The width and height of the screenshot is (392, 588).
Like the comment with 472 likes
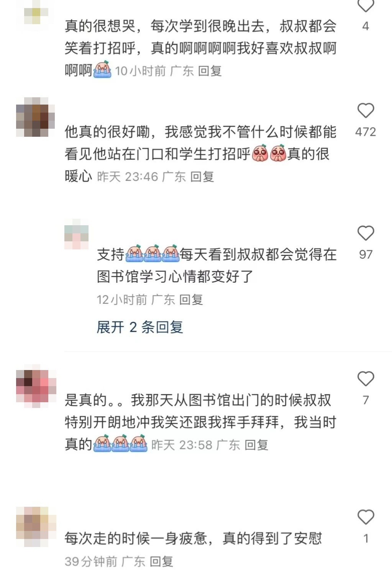coord(366,111)
